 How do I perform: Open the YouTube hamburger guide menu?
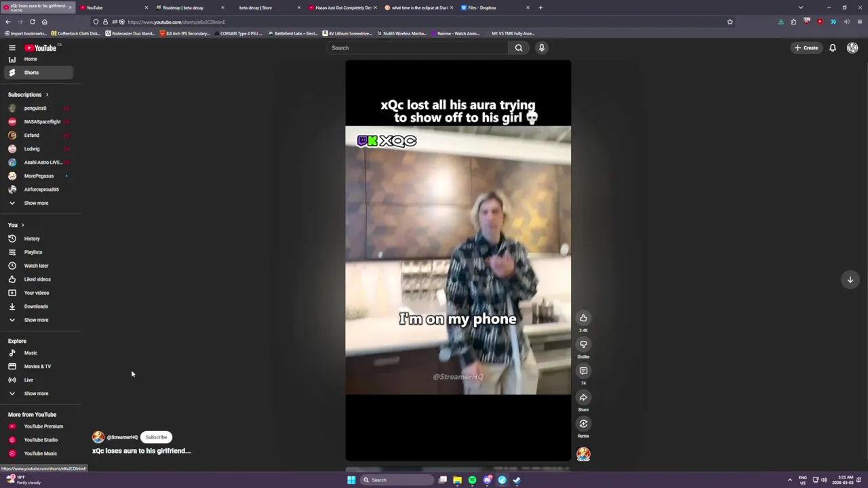tap(12, 47)
